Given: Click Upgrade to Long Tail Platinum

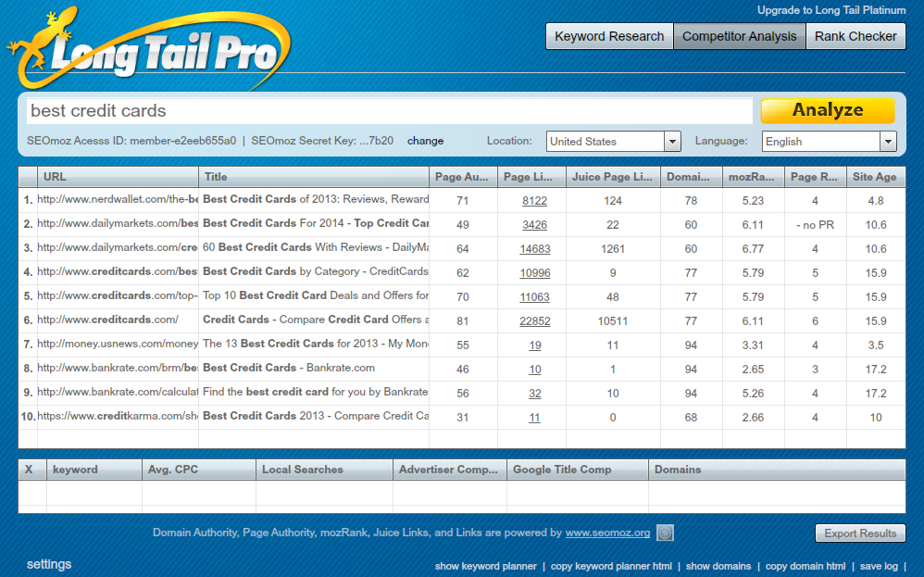Looking at the screenshot, I should [831, 10].
